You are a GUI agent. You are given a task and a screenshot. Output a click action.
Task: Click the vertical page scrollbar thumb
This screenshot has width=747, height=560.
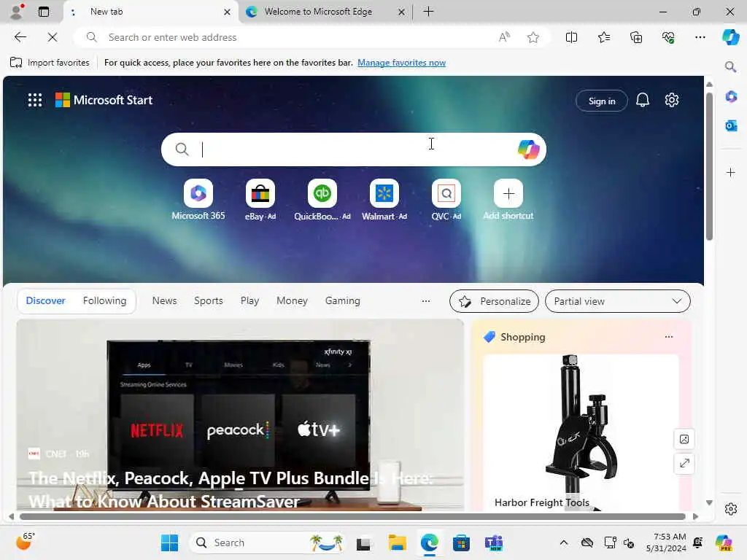tap(709, 167)
